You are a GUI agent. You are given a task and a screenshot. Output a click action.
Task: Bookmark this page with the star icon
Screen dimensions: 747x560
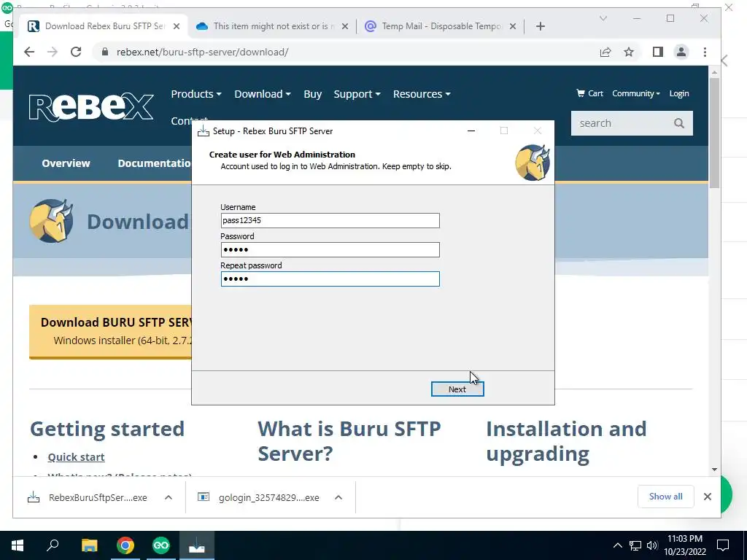629,52
